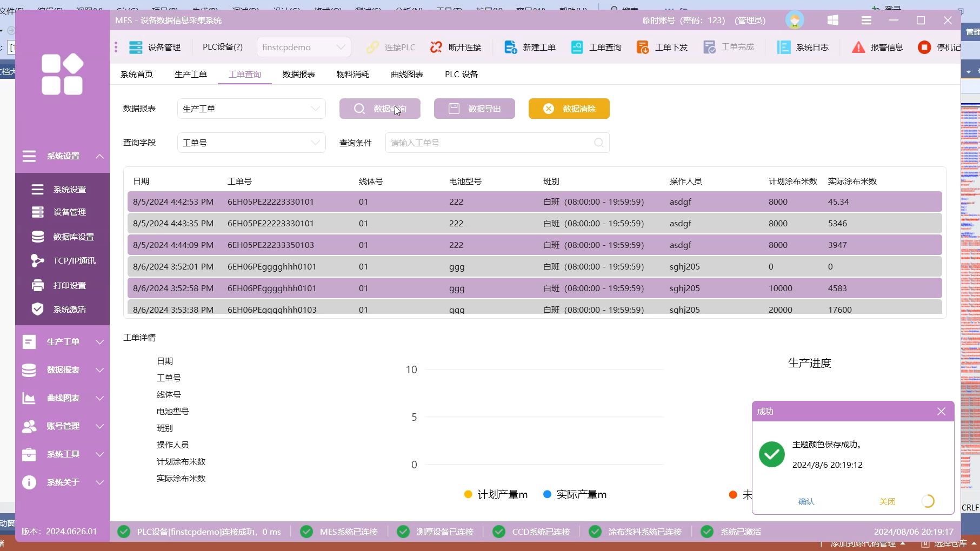
Task: Select the row dated 8/5/2024 4:42:53 PM
Action: pos(535,201)
